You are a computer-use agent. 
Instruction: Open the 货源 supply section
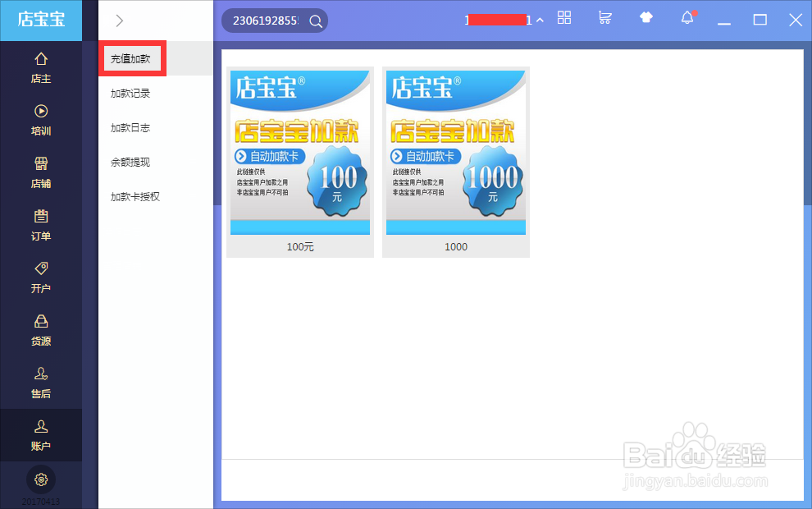(41, 330)
